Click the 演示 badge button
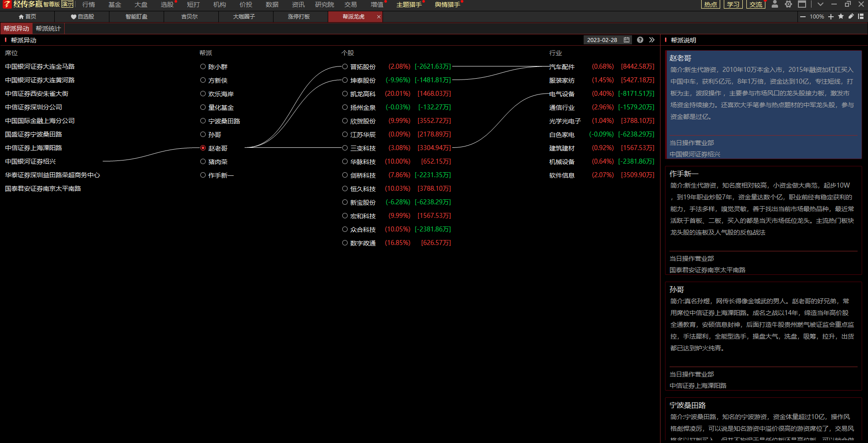 pyautogui.click(x=67, y=4)
